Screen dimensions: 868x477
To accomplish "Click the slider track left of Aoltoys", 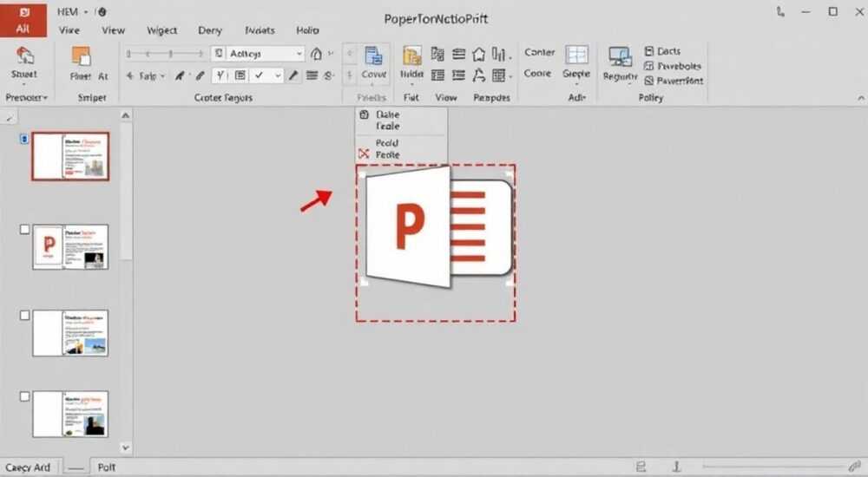I will (x=164, y=54).
